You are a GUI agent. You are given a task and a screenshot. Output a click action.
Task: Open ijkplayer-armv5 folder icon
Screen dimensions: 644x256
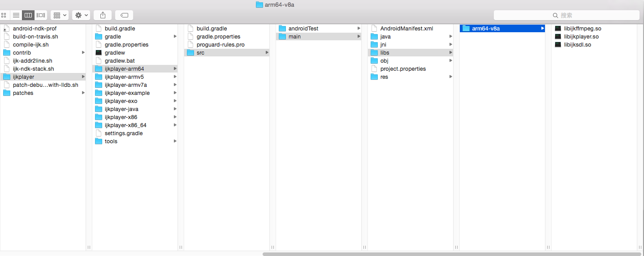click(99, 77)
